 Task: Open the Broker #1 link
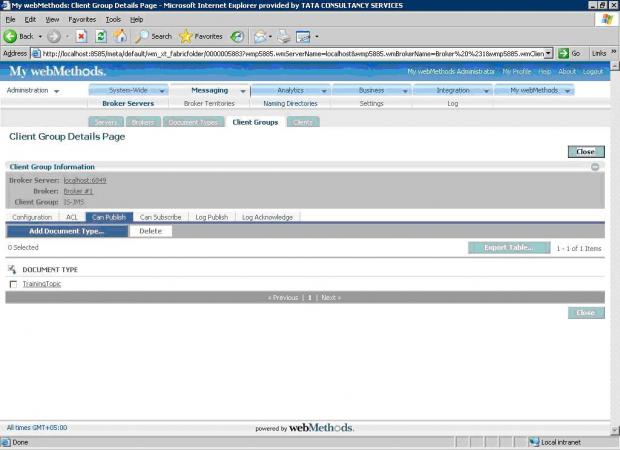(78, 191)
